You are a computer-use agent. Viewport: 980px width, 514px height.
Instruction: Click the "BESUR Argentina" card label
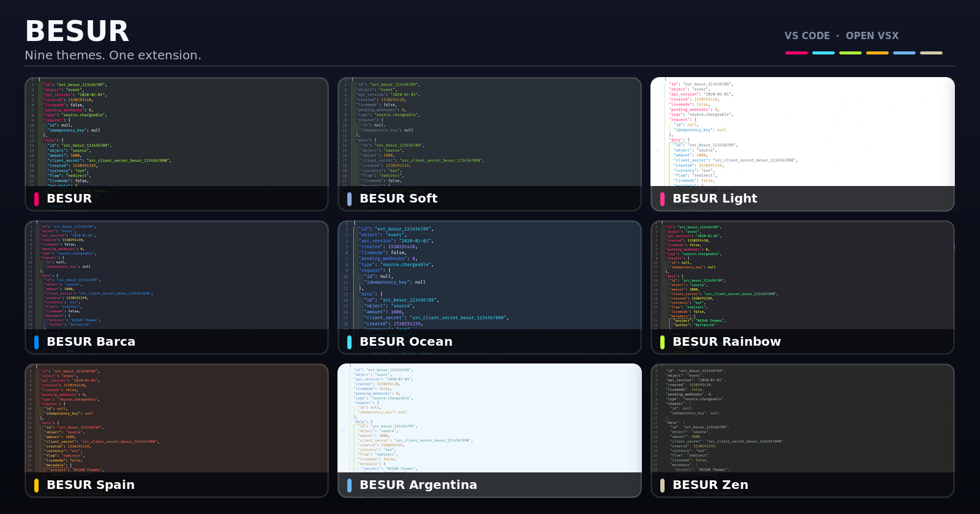(418, 485)
